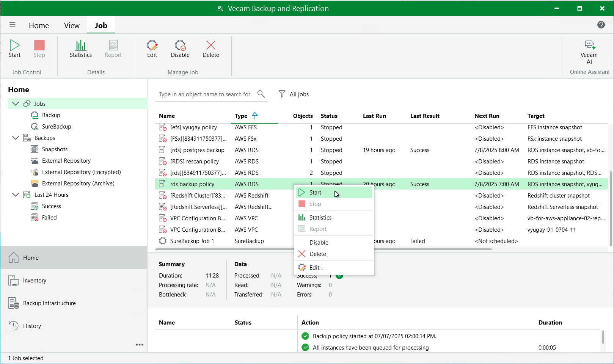
Task: Open the Inventory view in the sidebar
Action: click(x=35, y=280)
